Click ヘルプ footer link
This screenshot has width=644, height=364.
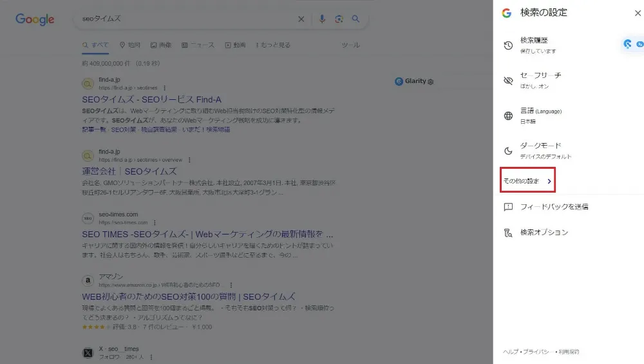tap(511, 352)
